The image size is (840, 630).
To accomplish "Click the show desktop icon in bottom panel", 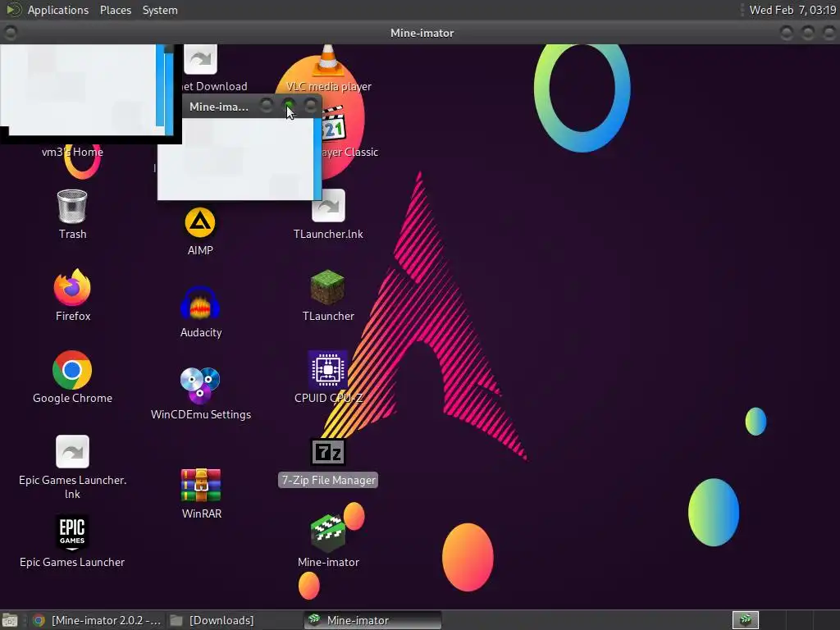I will coord(10,620).
